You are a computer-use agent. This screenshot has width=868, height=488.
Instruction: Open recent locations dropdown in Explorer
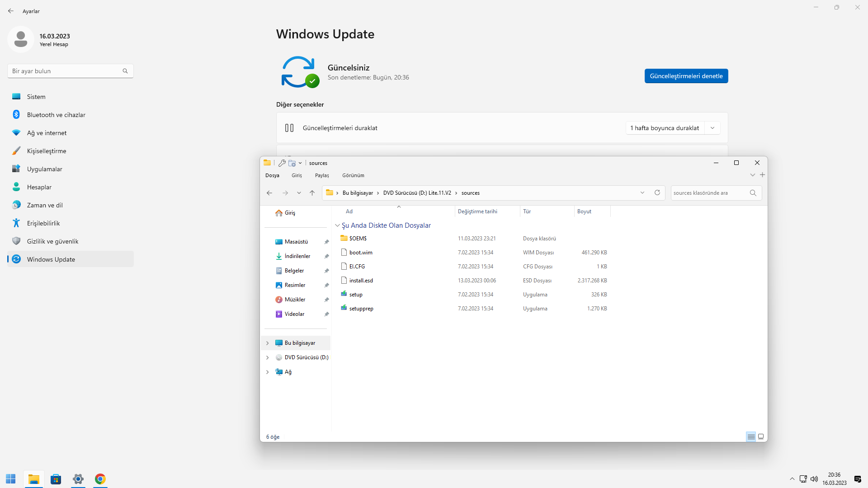(x=299, y=193)
